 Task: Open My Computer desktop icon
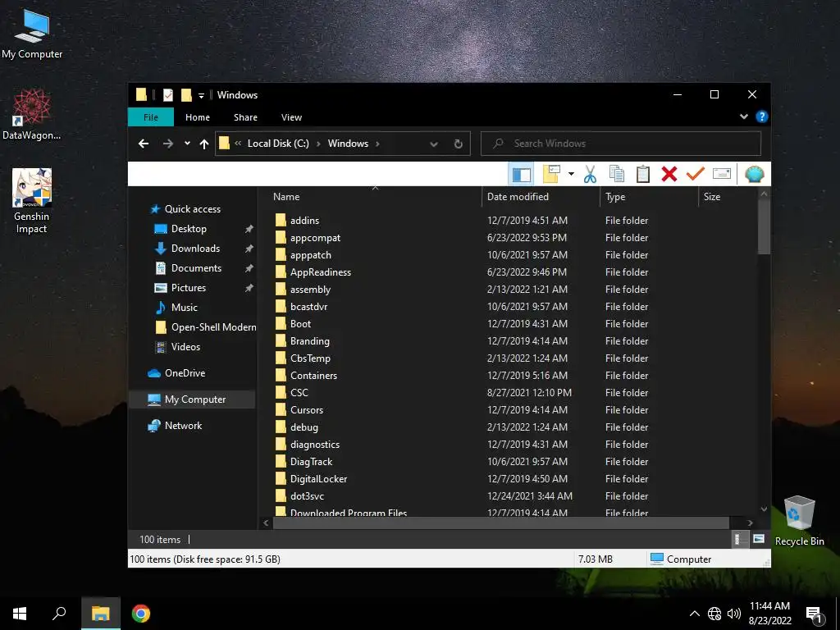point(32,34)
